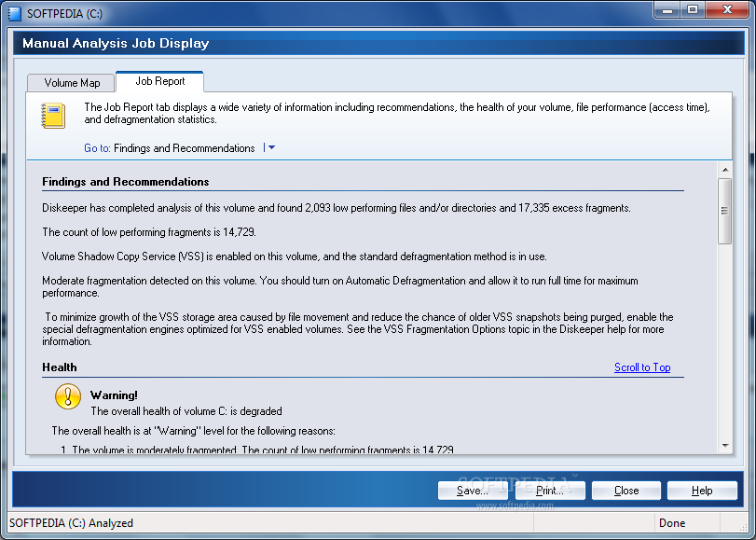Click the Job Report notebook icon
Screen dimensions: 756x540
click(x=52, y=116)
